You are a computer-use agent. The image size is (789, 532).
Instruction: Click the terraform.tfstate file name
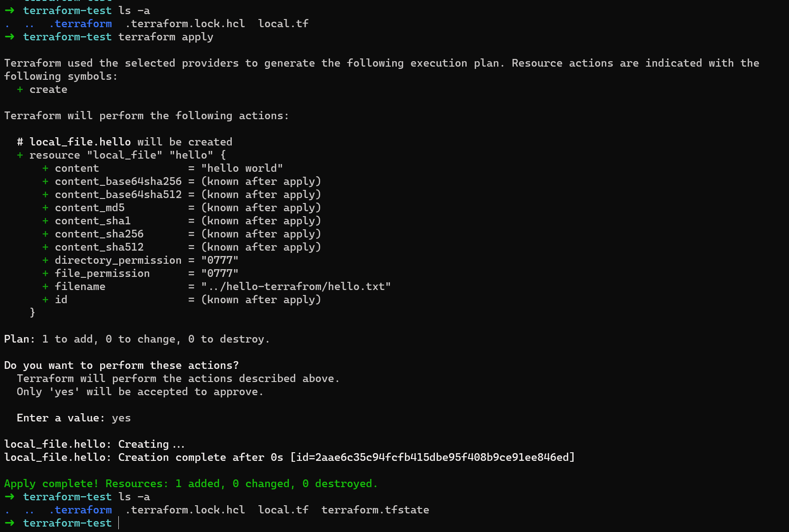coord(375,510)
